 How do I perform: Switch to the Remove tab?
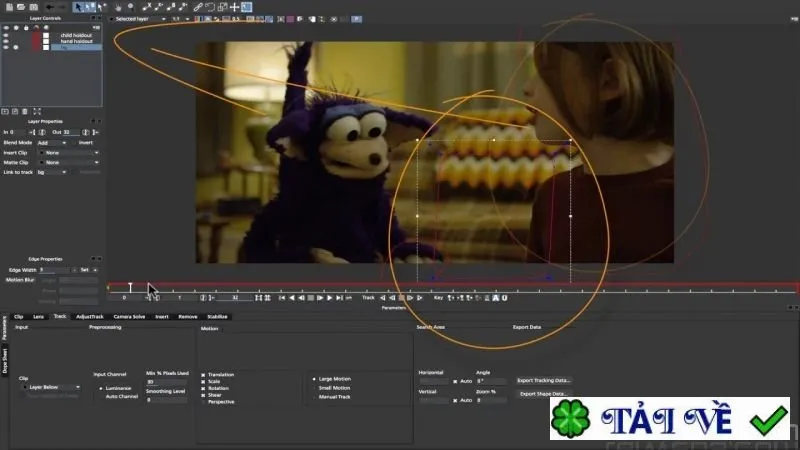coord(188,317)
